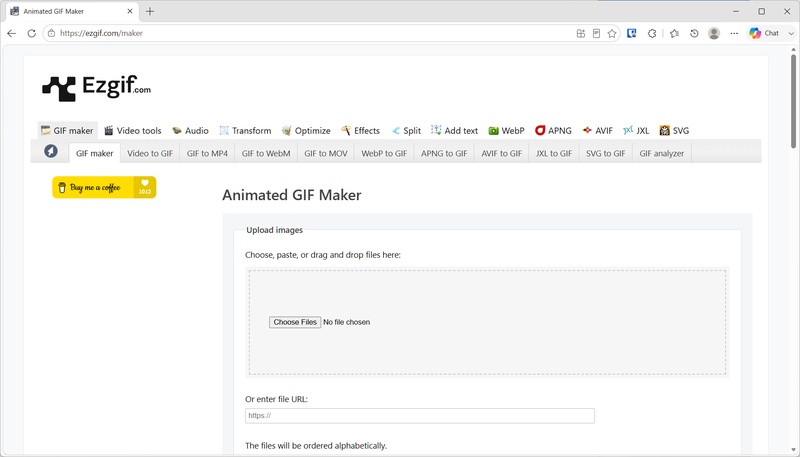Screen dimensions: 800x457
Task: Open the AVIF tools menu
Action: click(x=597, y=131)
